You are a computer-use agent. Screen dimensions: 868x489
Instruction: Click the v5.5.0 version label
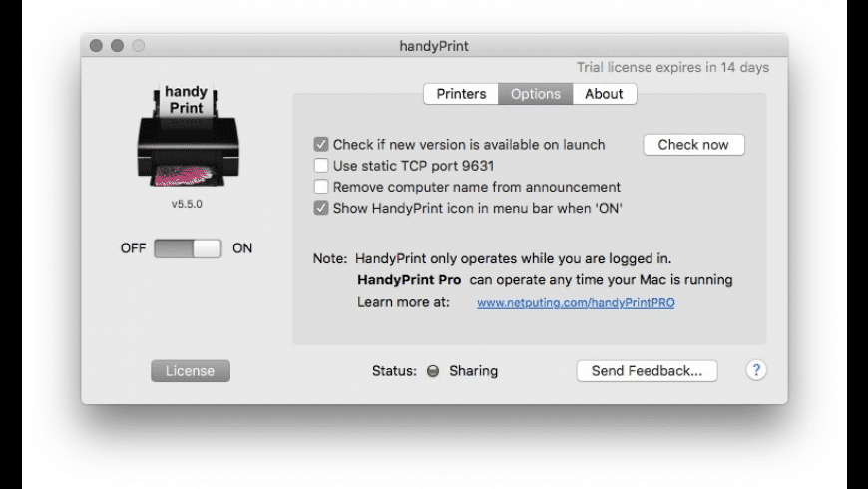pyautogui.click(x=187, y=204)
